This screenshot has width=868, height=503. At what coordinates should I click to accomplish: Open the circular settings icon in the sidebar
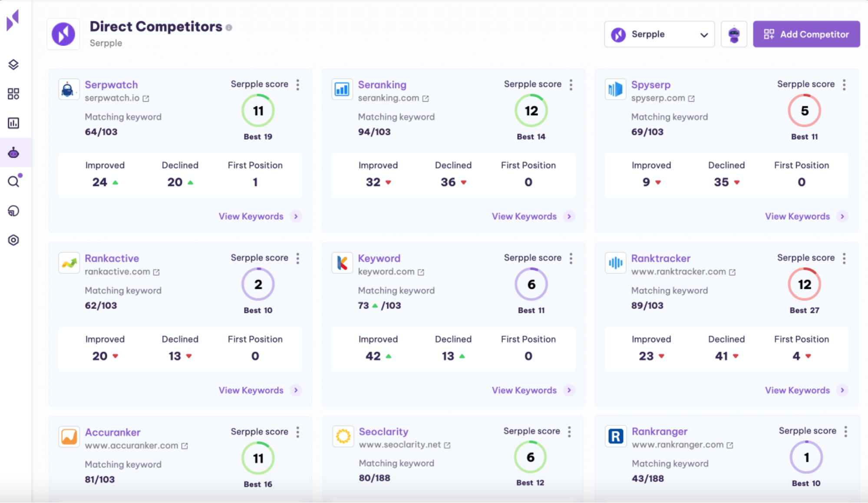pos(13,240)
